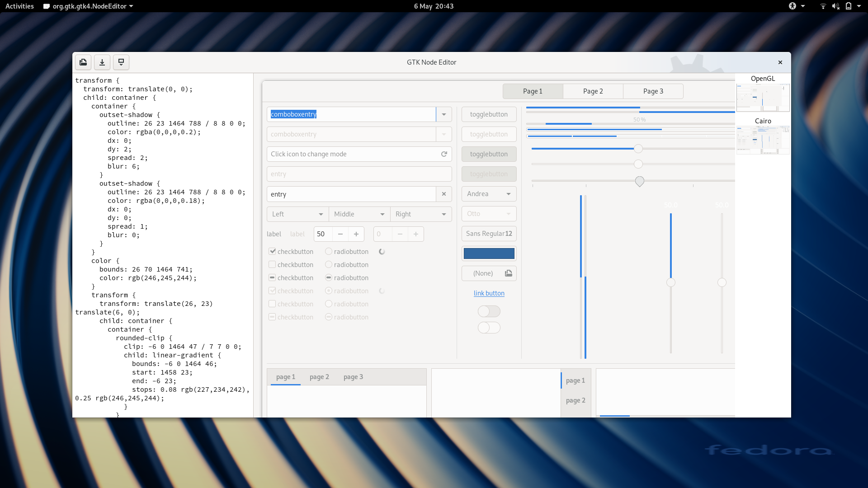Click the save/export icon in toolbar
The width and height of the screenshot is (868, 488).
pos(102,62)
